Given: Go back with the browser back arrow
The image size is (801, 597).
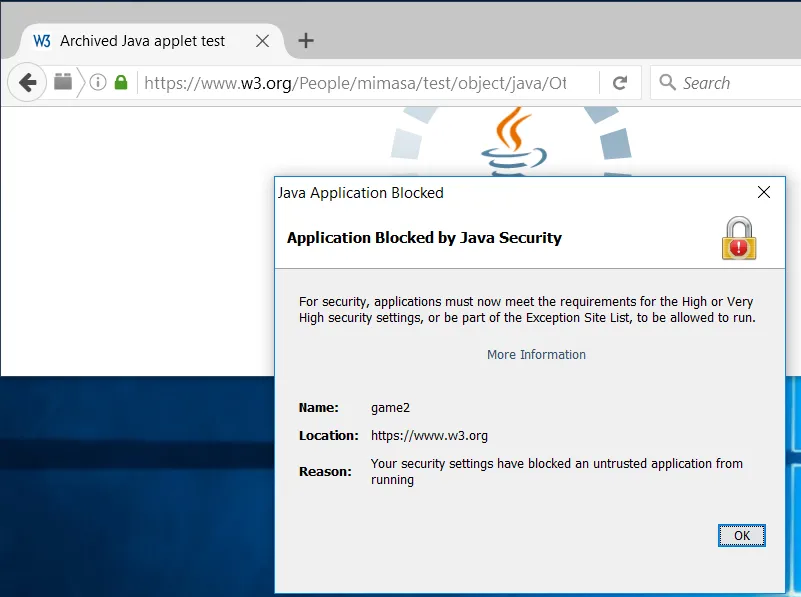Looking at the screenshot, I should pyautogui.click(x=27, y=82).
